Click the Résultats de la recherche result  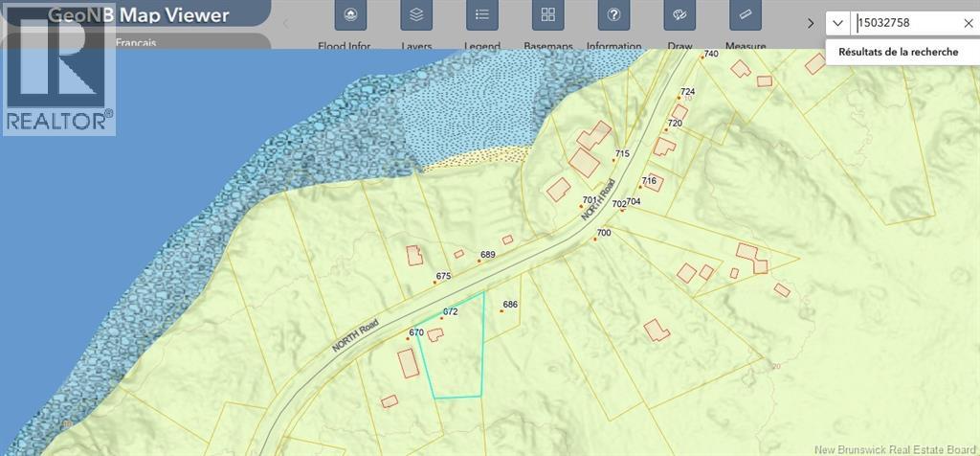[898, 52]
